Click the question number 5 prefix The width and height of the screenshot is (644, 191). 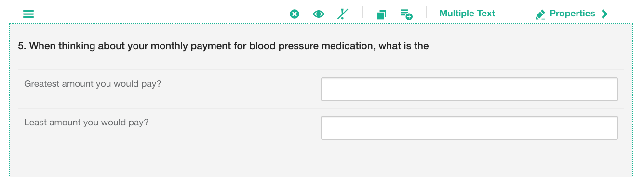[x=22, y=46]
